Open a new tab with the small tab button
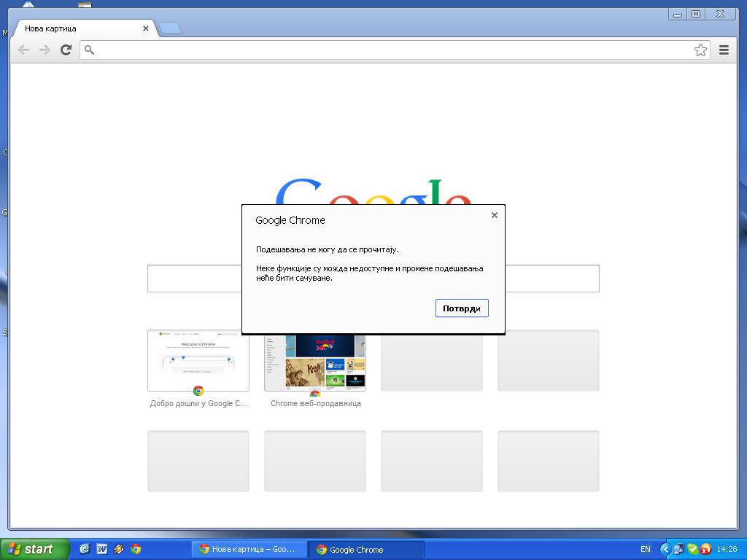This screenshot has height=560, width=747. point(169,29)
